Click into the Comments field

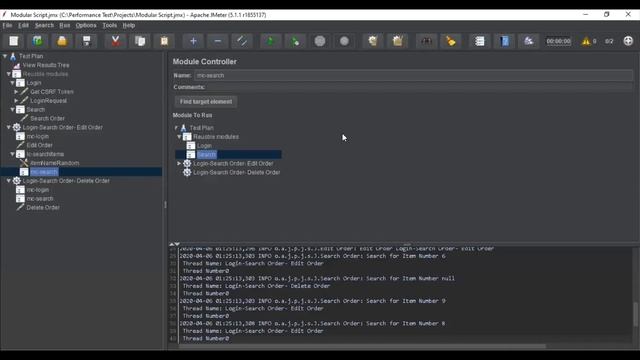[x=420, y=87]
